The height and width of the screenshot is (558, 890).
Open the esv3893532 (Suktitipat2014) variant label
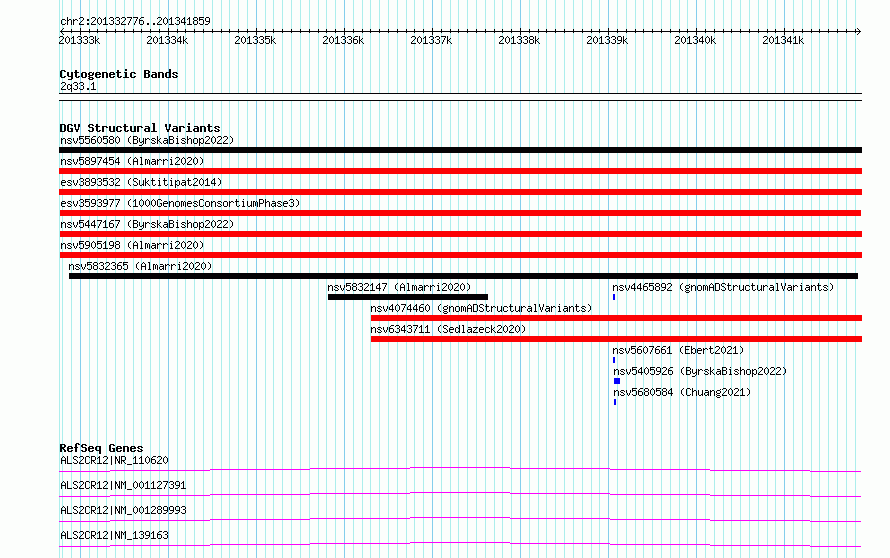click(x=141, y=182)
